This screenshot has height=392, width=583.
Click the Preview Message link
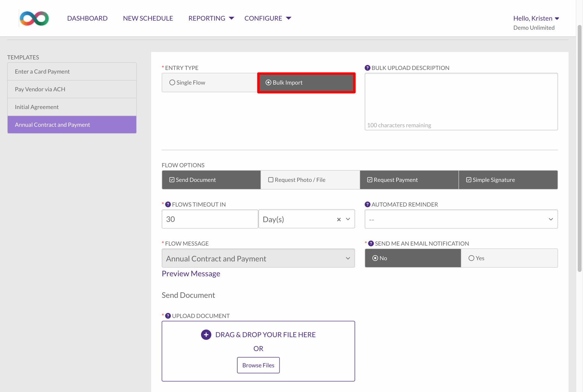tap(191, 273)
